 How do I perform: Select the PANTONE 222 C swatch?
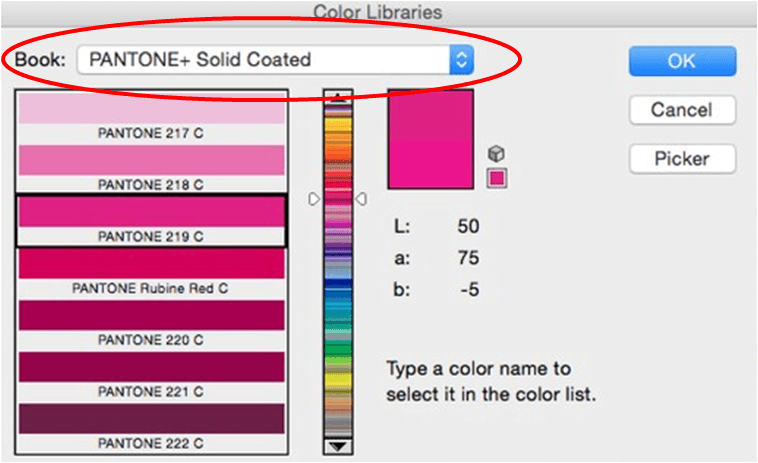[152, 418]
